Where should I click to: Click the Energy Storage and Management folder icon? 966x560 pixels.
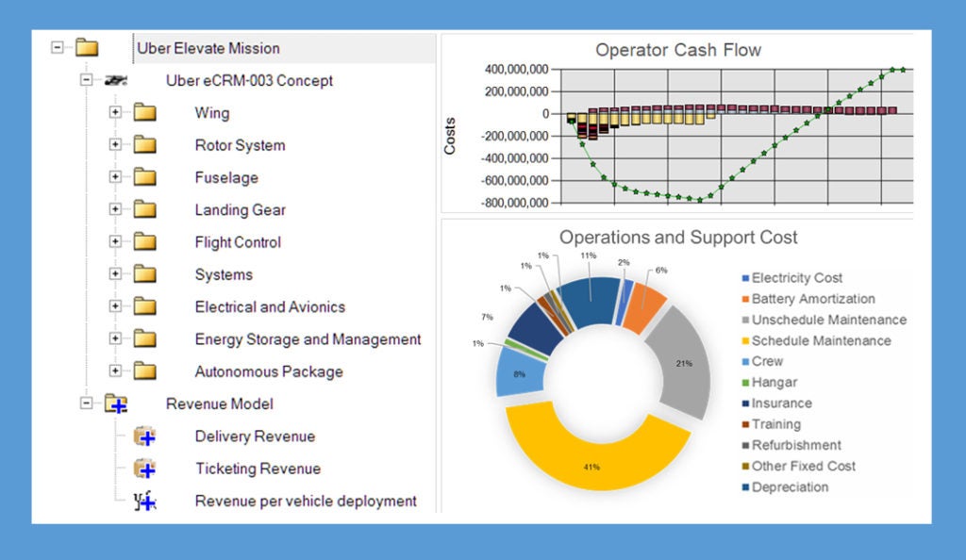point(144,338)
